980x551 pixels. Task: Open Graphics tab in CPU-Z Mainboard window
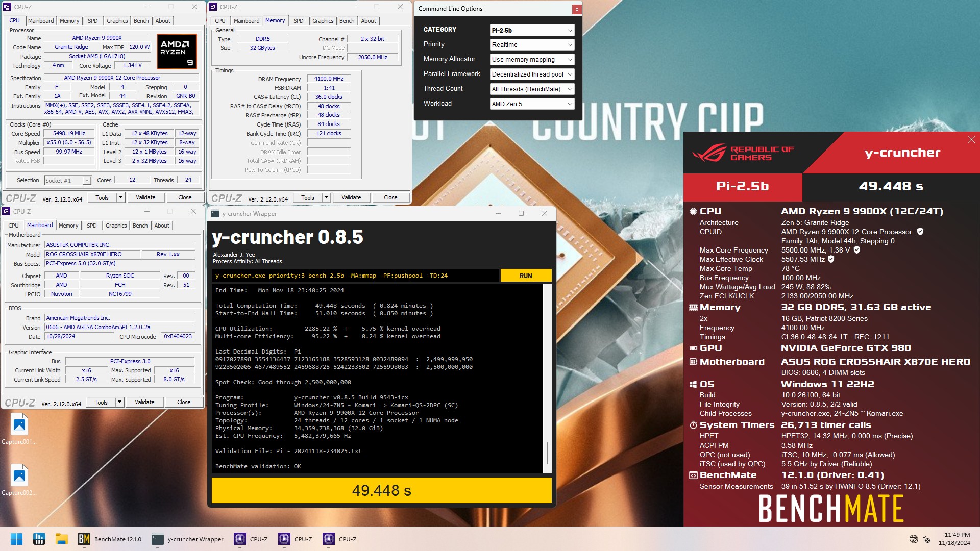pos(116,226)
